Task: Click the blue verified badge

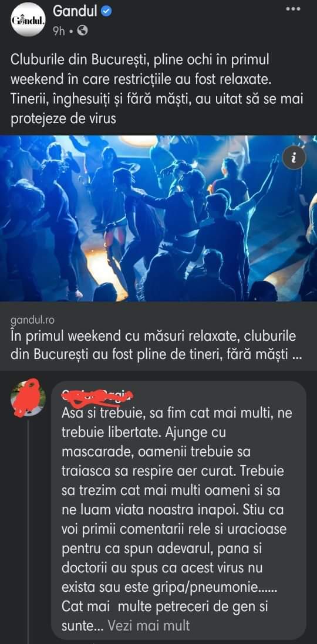Action: click(x=106, y=12)
